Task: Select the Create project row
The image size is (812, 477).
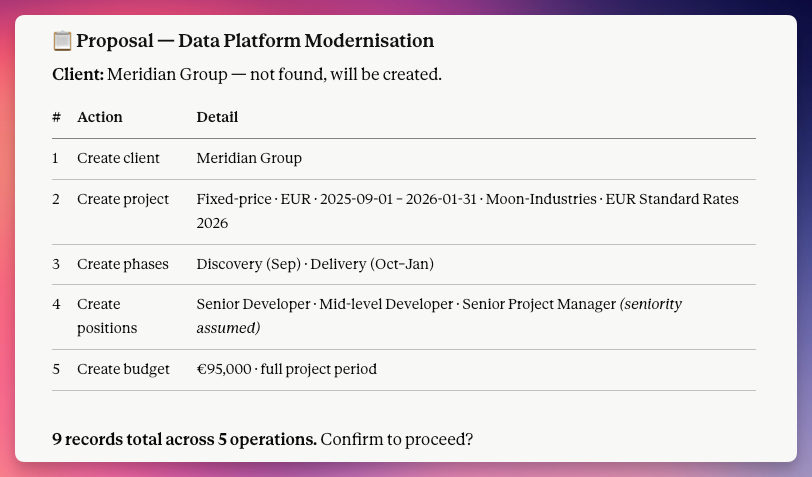Action: pyautogui.click(x=404, y=211)
